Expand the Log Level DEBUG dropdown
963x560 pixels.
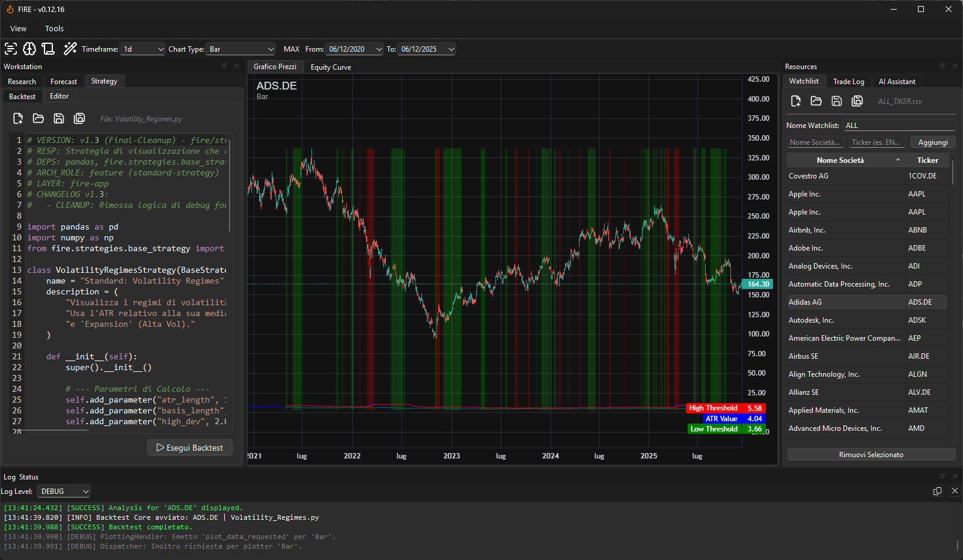click(64, 492)
